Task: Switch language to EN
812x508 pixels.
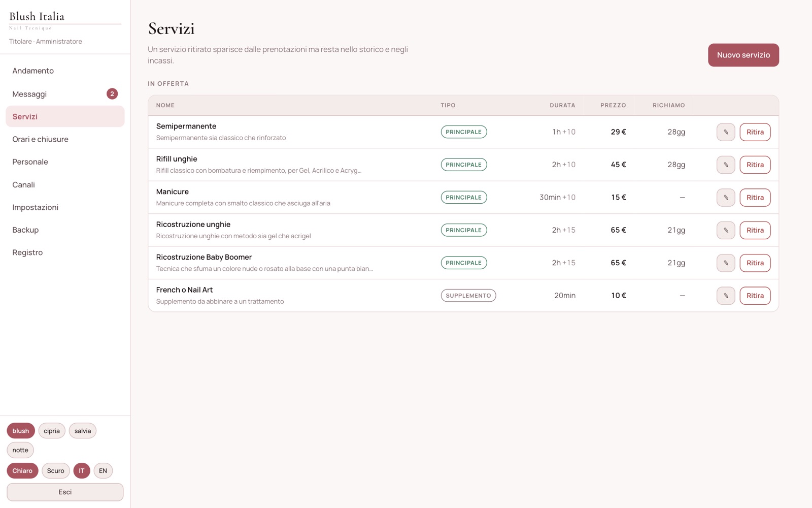Action: point(103,471)
